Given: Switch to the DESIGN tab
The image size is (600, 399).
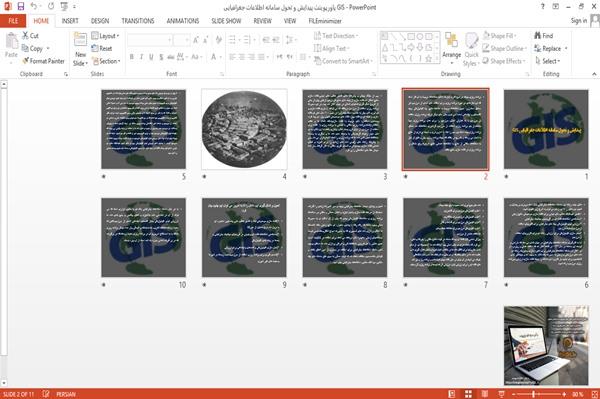Looking at the screenshot, I should coord(100,21).
